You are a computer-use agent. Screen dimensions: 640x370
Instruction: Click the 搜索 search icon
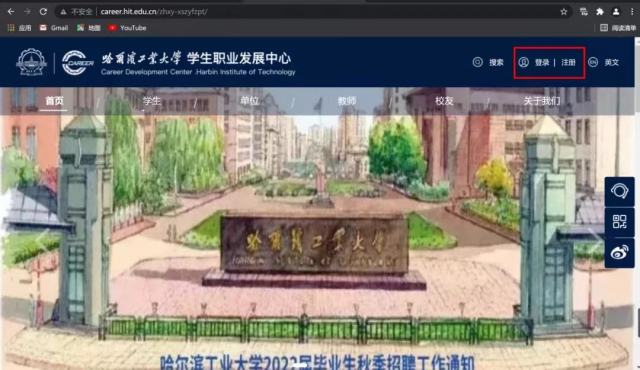(x=478, y=62)
